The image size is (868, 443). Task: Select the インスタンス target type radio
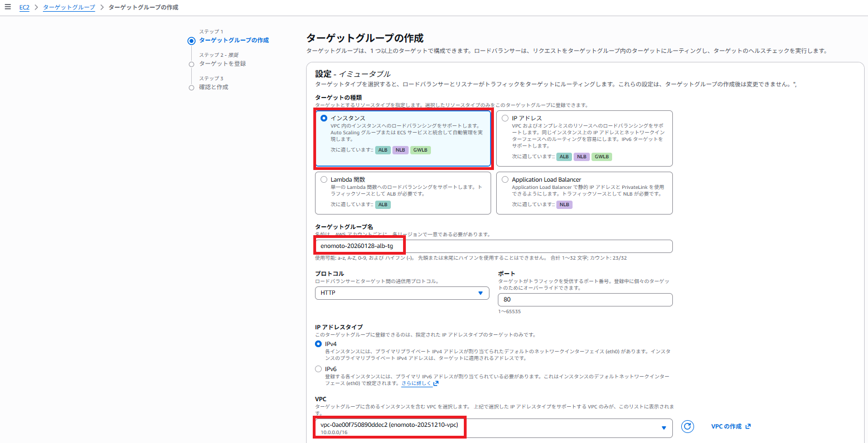[x=324, y=118]
